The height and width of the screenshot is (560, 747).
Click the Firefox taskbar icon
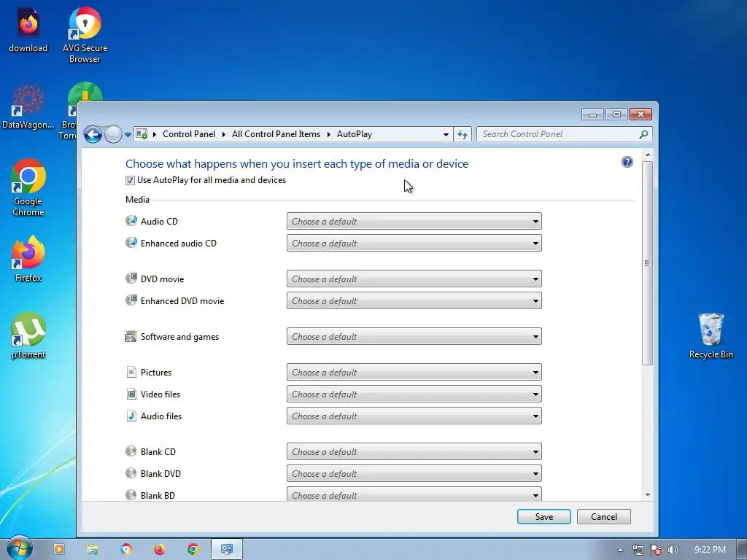pos(160,549)
